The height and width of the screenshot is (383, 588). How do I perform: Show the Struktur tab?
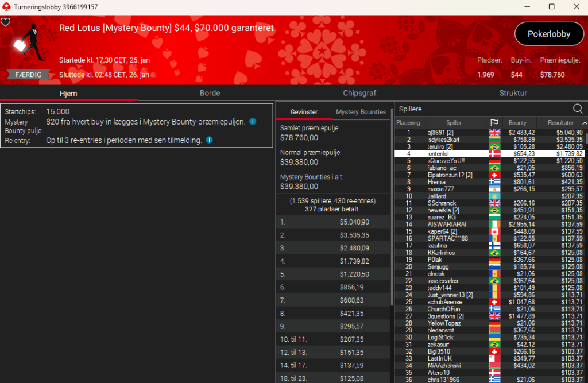[513, 93]
